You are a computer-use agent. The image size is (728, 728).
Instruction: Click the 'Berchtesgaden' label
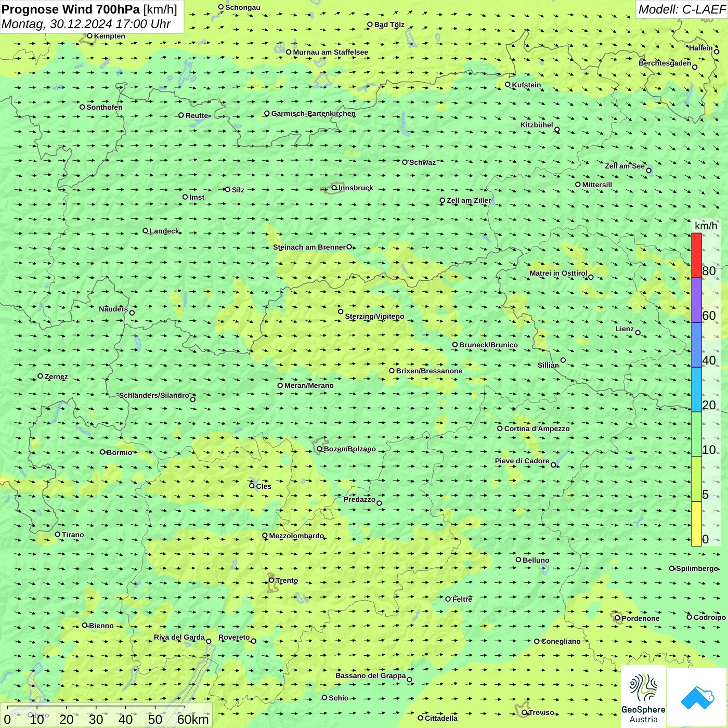665,63
